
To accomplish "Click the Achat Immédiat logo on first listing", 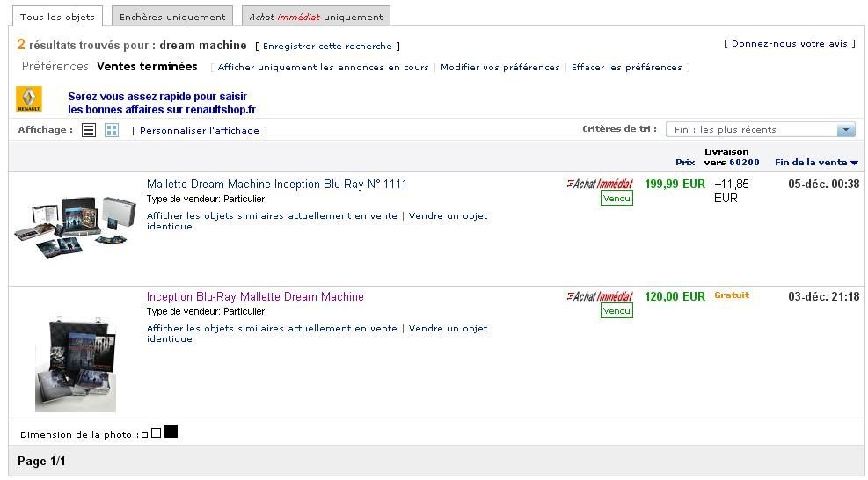I will (600, 184).
